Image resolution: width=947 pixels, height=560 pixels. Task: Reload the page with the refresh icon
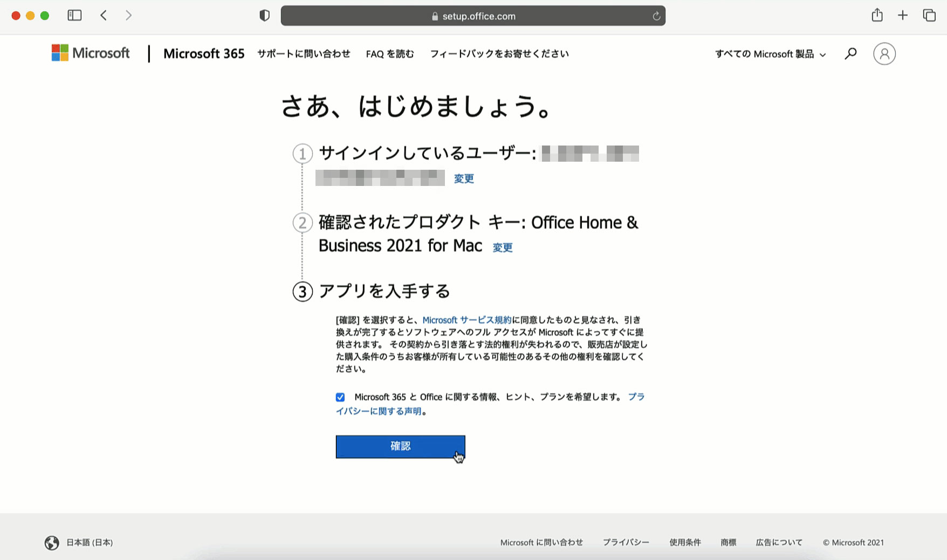tap(656, 16)
